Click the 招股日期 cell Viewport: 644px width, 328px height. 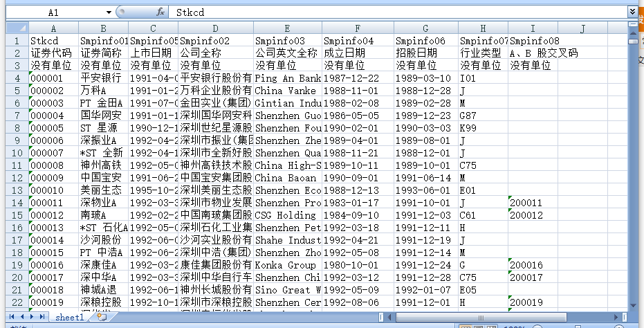[426, 53]
